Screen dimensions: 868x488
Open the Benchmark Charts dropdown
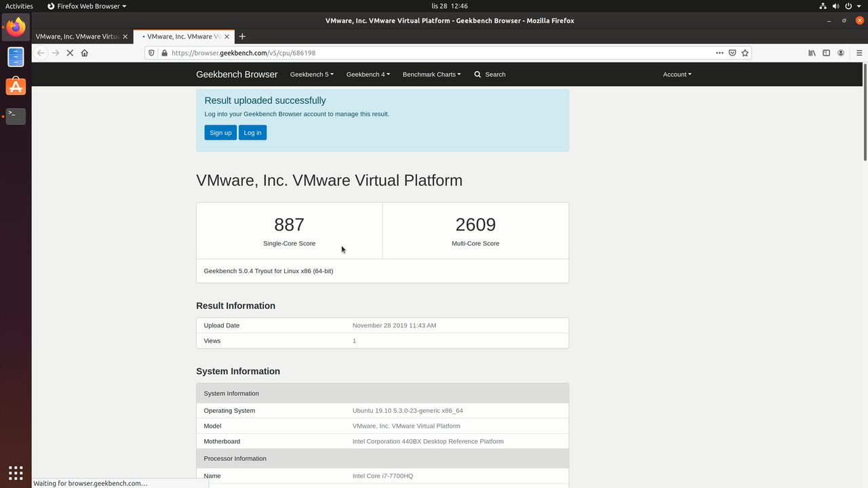tap(431, 75)
